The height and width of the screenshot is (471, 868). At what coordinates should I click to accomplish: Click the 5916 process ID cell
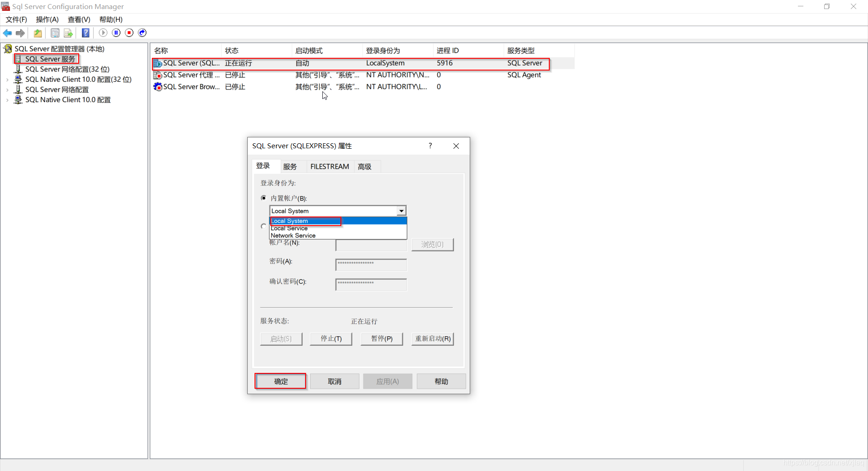[x=444, y=63]
